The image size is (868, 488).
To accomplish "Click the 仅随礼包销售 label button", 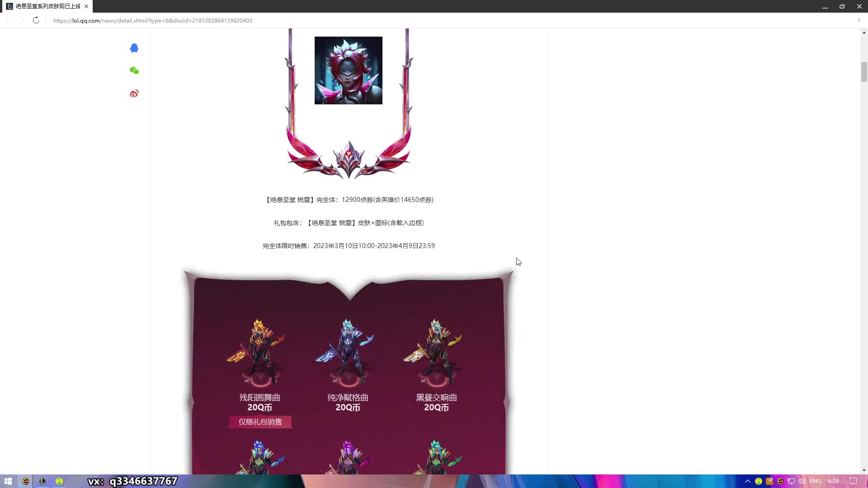I will pos(260,422).
